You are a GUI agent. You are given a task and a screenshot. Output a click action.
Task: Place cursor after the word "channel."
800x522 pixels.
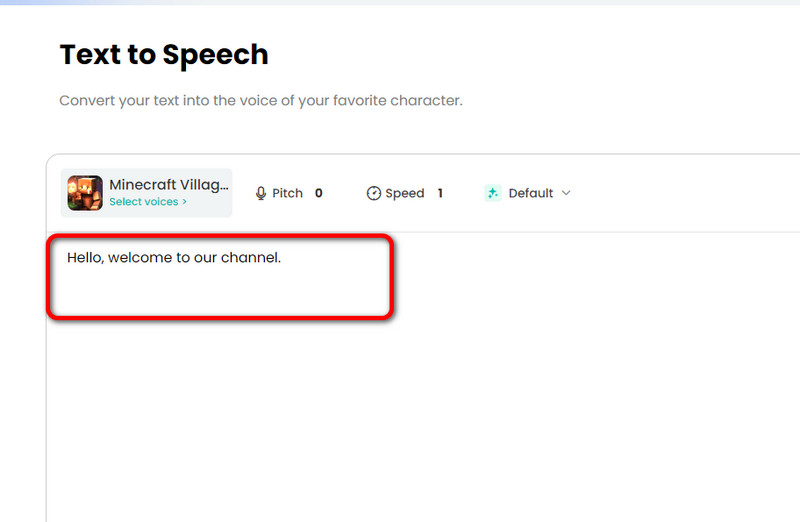(283, 258)
